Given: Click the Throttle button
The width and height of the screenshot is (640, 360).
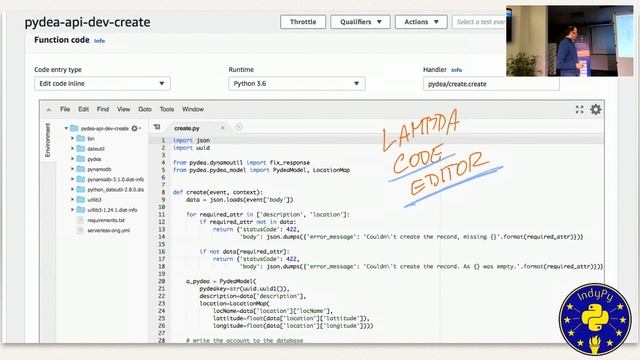Looking at the screenshot, I should [x=303, y=22].
